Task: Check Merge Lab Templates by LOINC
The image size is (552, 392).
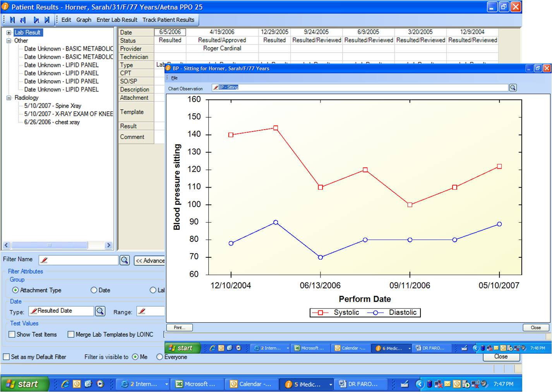Action: coord(71,334)
